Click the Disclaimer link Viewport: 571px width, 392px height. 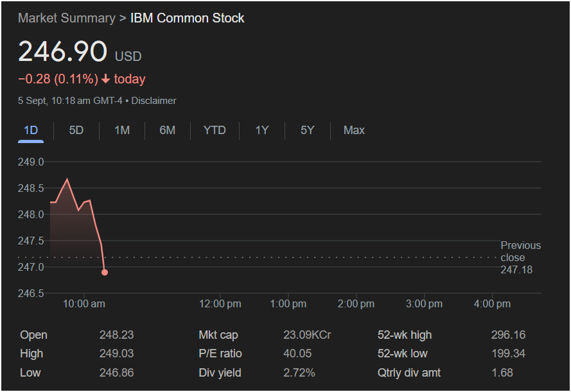coord(154,101)
